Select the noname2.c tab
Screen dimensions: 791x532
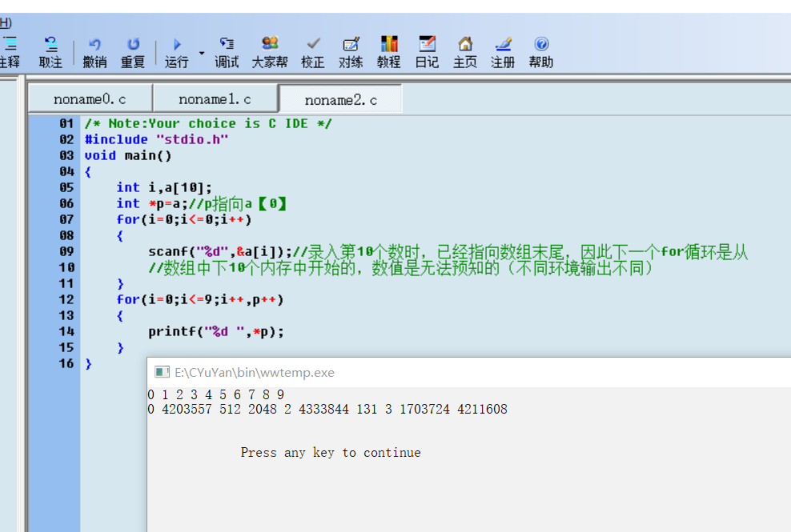click(340, 99)
